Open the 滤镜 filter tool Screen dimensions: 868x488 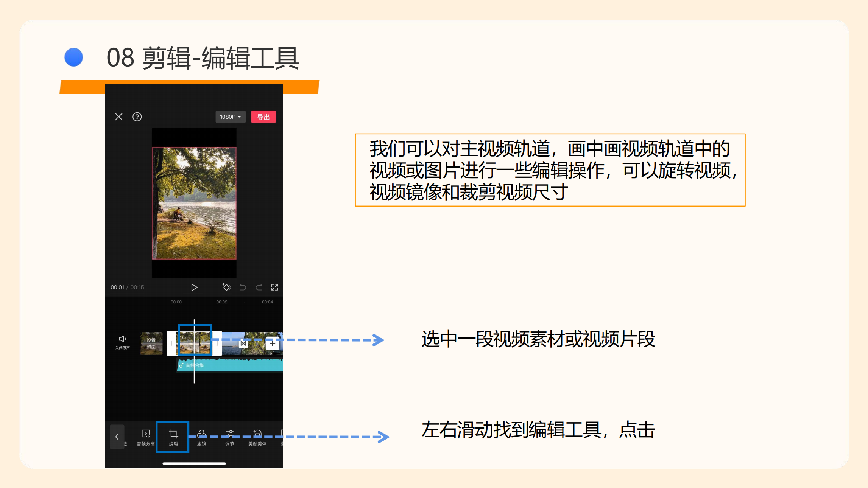coord(202,437)
